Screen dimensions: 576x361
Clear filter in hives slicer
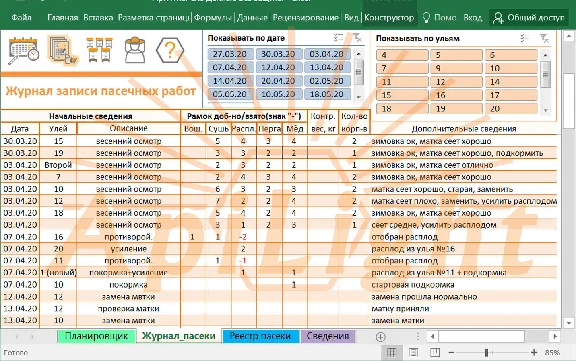pos(544,38)
